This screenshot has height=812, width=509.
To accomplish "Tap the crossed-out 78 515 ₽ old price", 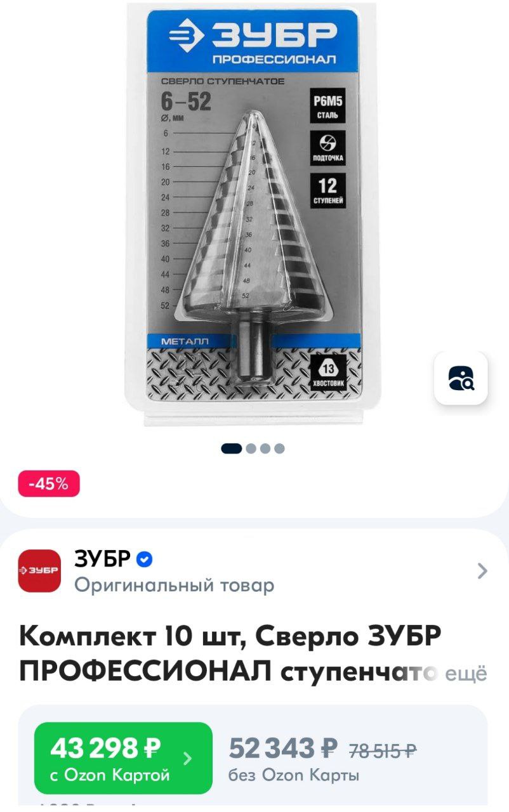I will point(383,751).
